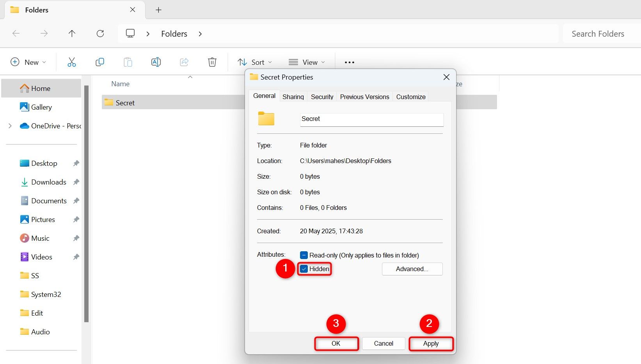Switch to the Sharing tab
This screenshot has width=641, height=364.
[293, 97]
